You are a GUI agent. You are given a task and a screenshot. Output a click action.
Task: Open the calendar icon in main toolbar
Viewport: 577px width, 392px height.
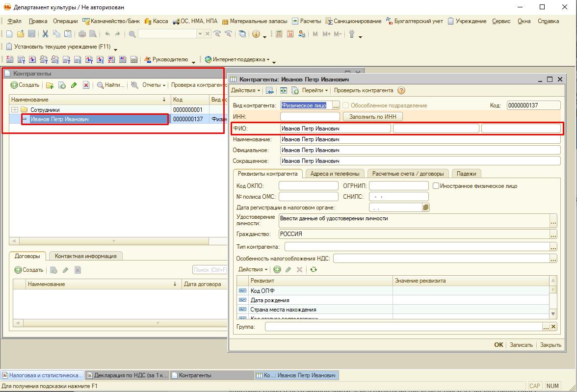click(x=290, y=34)
